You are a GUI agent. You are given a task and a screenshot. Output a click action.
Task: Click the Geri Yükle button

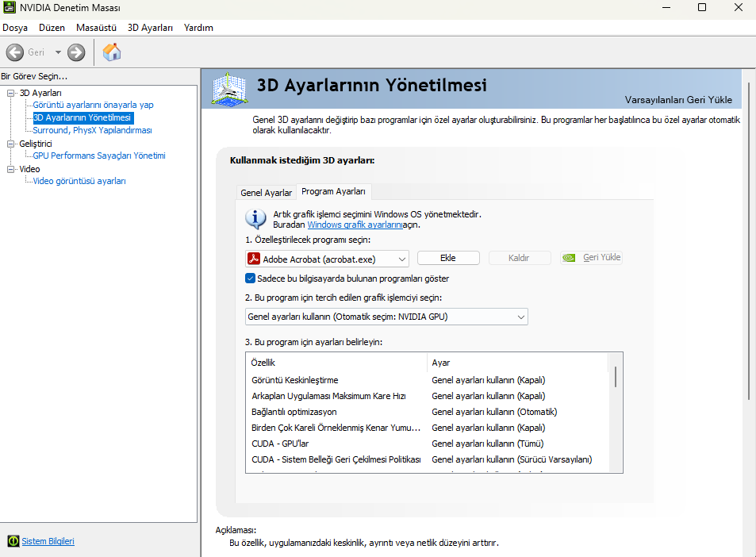[591, 258]
